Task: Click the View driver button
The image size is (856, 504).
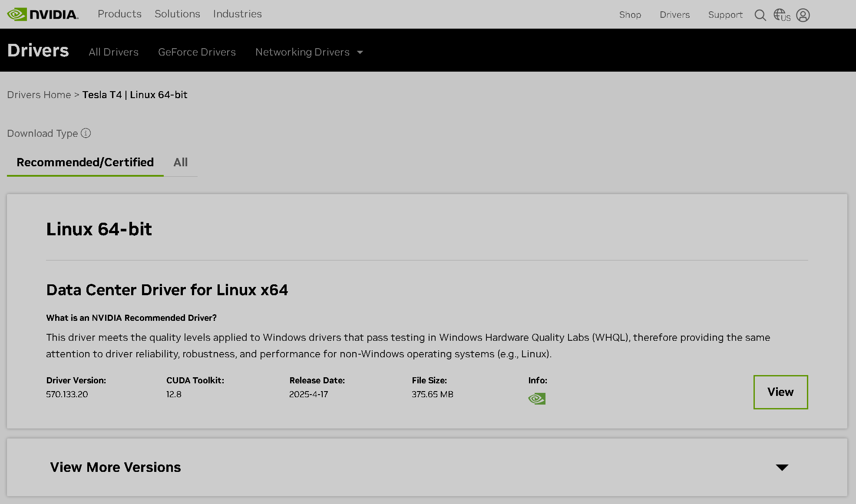Action: point(780,392)
